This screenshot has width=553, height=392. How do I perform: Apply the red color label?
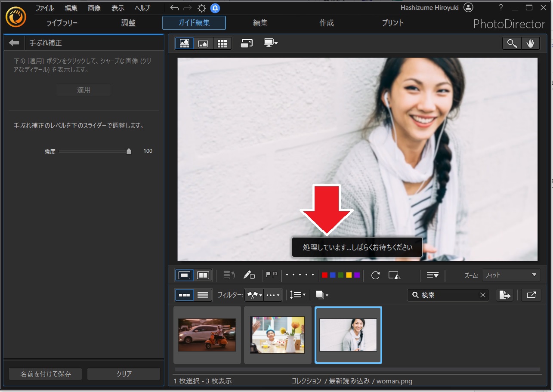[x=324, y=275]
